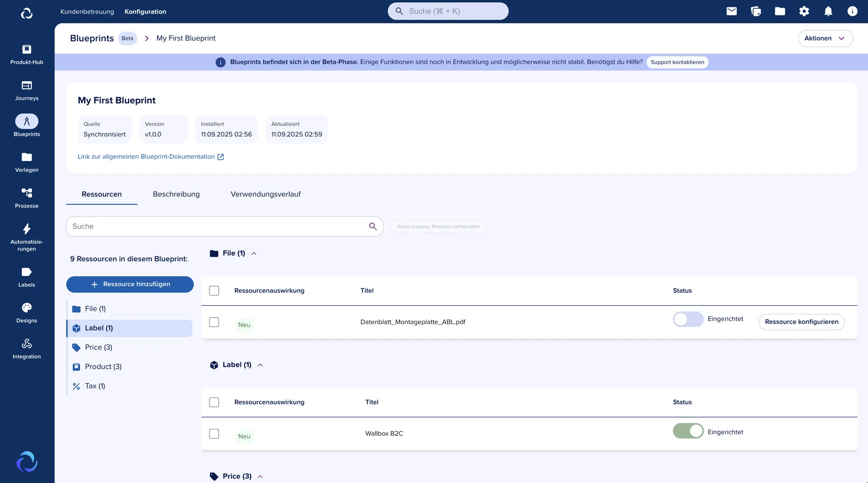Open Integration in the sidebar
The width and height of the screenshot is (868, 483).
tap(27, 349)
